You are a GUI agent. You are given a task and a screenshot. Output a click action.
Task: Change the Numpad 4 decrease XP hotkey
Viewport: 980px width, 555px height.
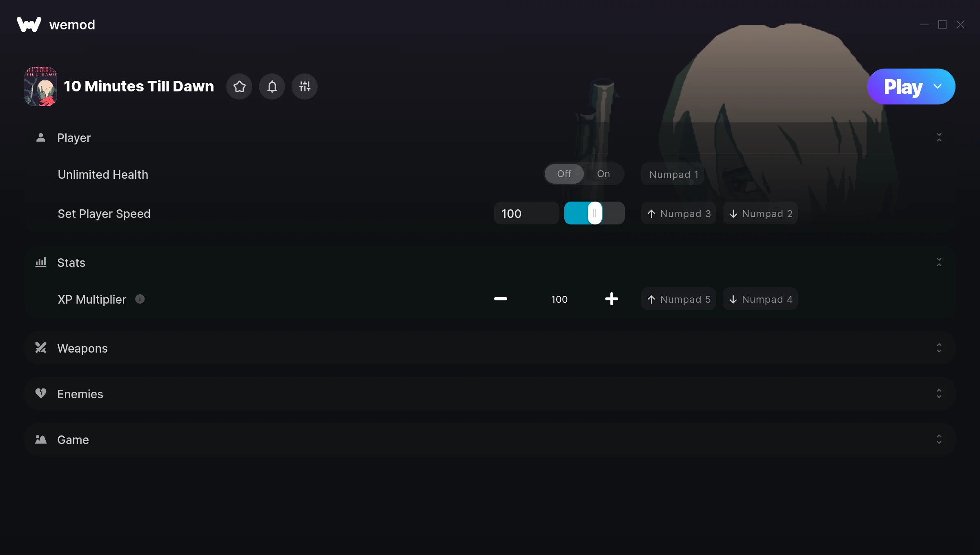point(760,299)
